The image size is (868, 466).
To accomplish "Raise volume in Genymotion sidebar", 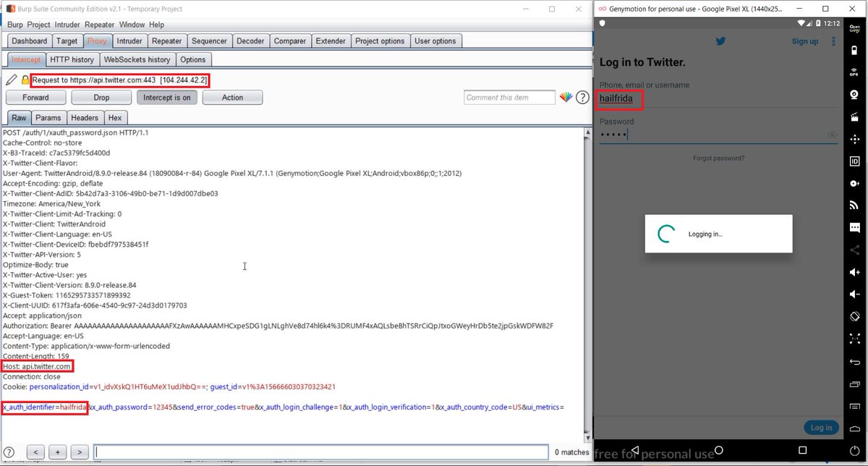I will (854, 273).
